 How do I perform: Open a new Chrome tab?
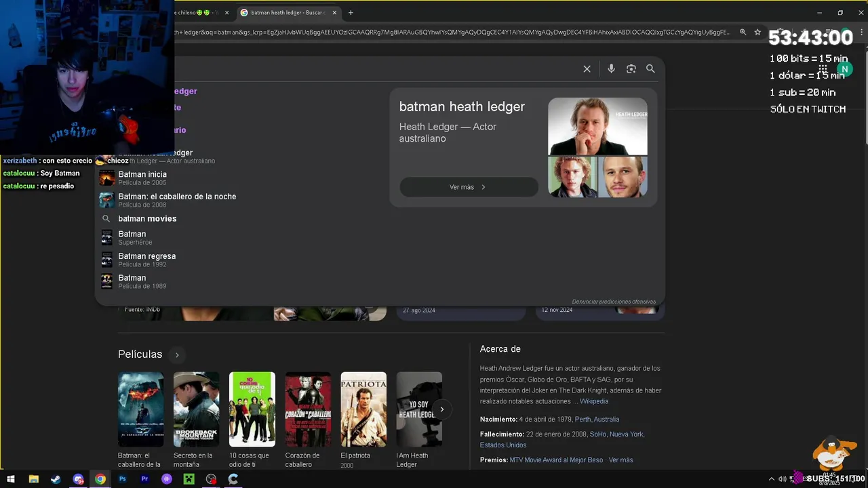[x=351, y=12]
